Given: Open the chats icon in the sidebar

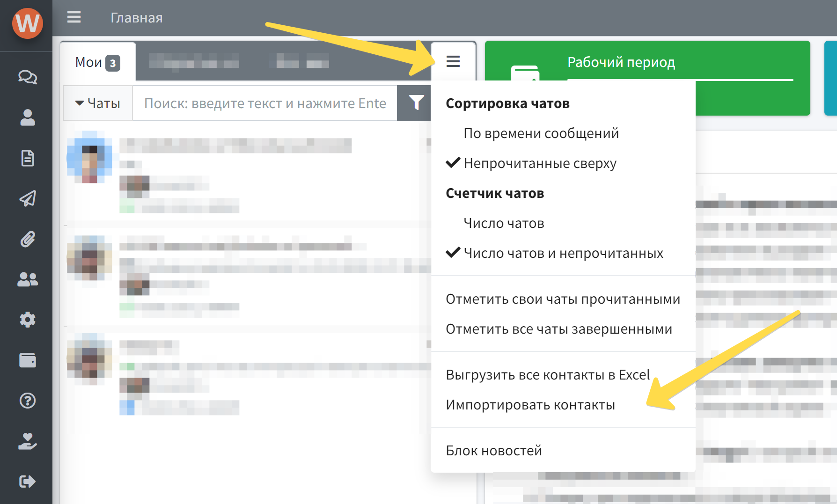Looking at the screenshot, I should click(28, 77).
